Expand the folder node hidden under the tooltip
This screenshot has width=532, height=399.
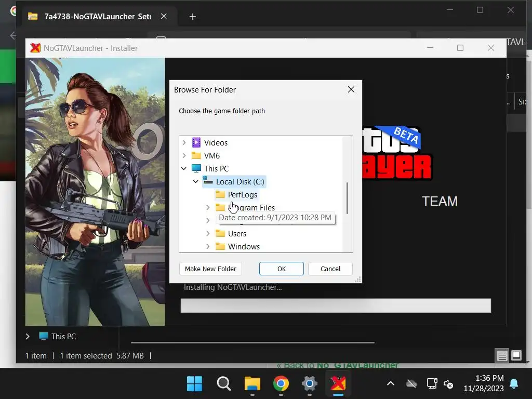[208, 220]
